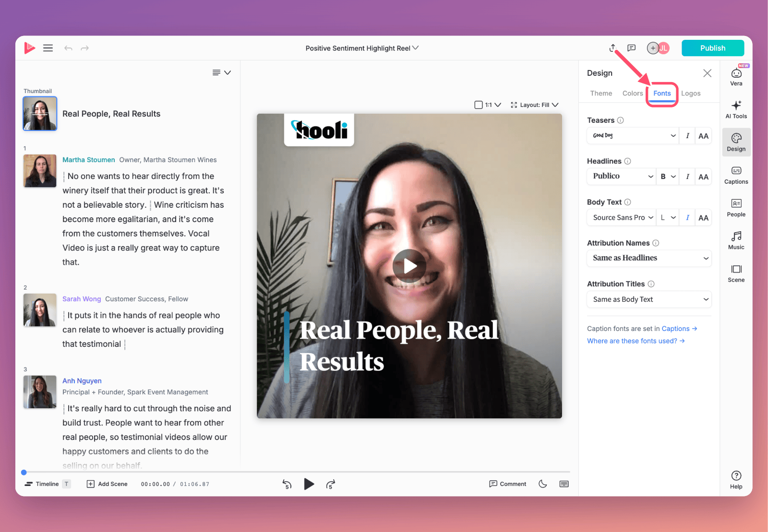Toggle italic for Teasers font

[687, 136]
